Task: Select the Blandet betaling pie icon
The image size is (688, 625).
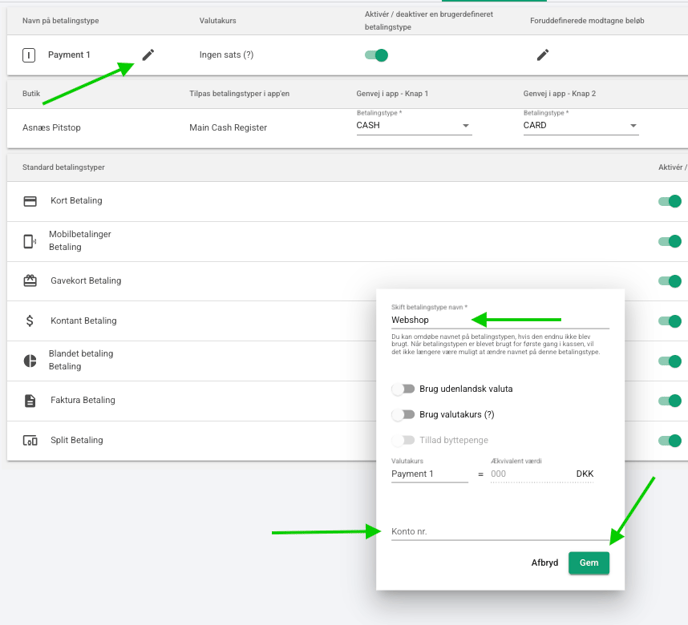Action: [x=30, y=360]
